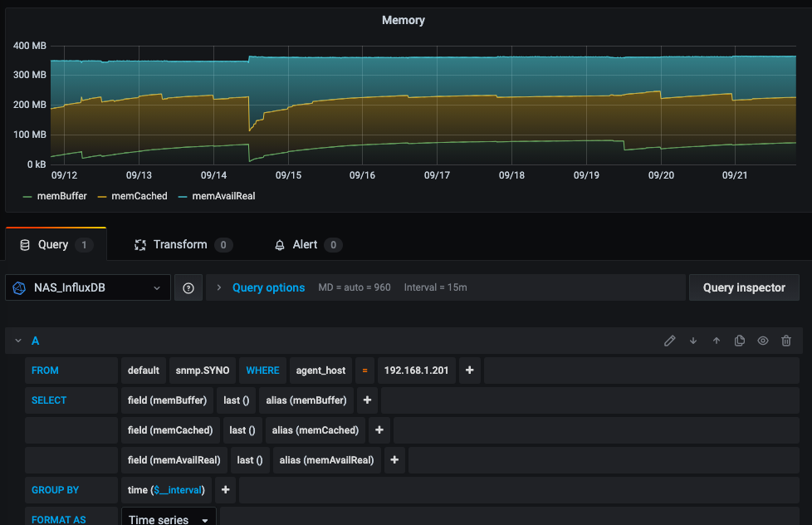812x525 pixels.
Task: Select the snmp.SYNO measurement
Action: coord(203,370)
